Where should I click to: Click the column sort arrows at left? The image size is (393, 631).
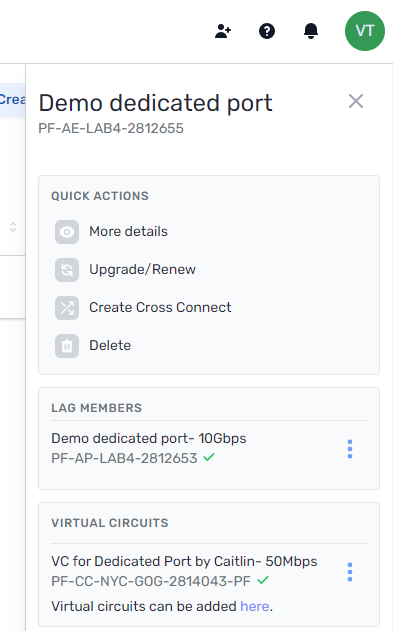tap(13, 227)
